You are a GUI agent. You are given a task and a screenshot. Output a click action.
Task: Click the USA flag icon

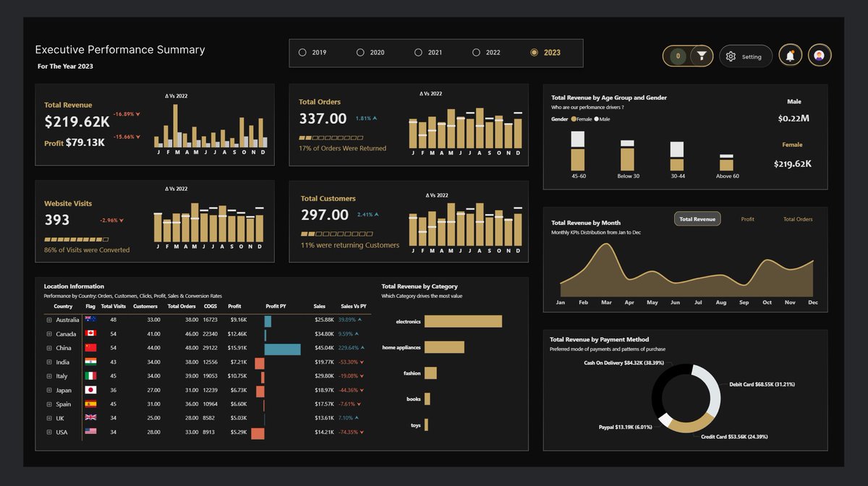(90, 432)
